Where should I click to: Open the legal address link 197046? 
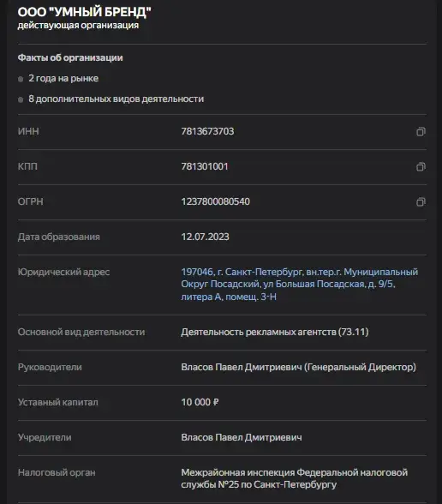click(300, 285)
